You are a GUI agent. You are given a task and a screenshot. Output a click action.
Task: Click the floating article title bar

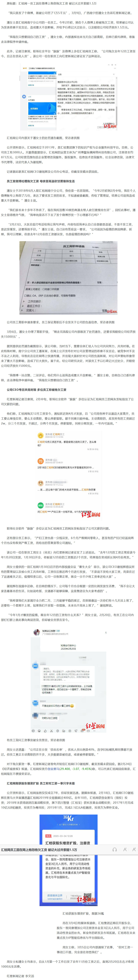coord(69,849)
